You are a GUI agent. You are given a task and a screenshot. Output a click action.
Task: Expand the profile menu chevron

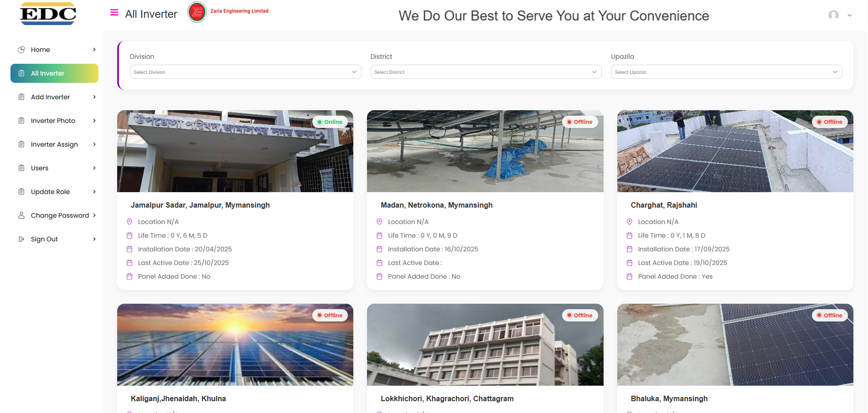coord(850,15)
